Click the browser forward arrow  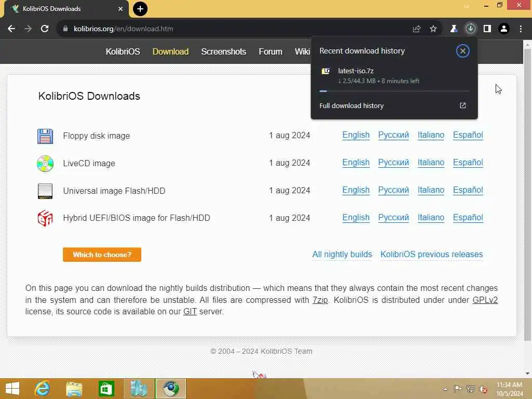pyautogui.click(x=28, y=29)
